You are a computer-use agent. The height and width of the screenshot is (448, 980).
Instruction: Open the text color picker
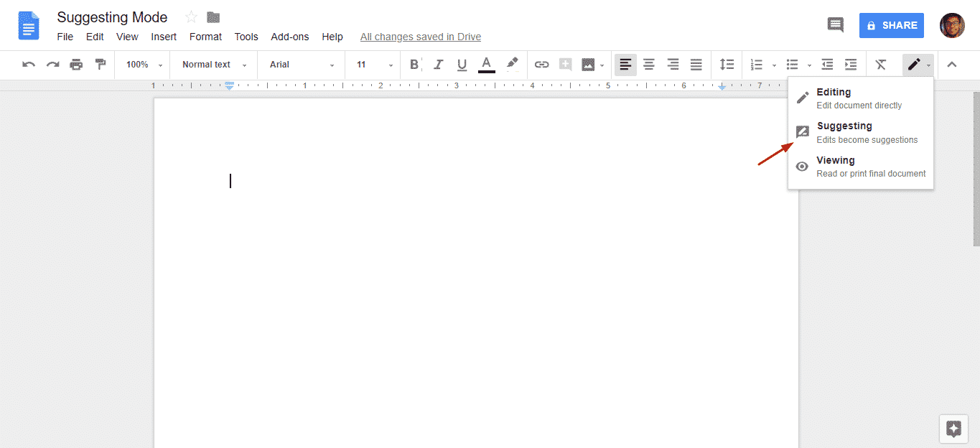coord(487,65)
